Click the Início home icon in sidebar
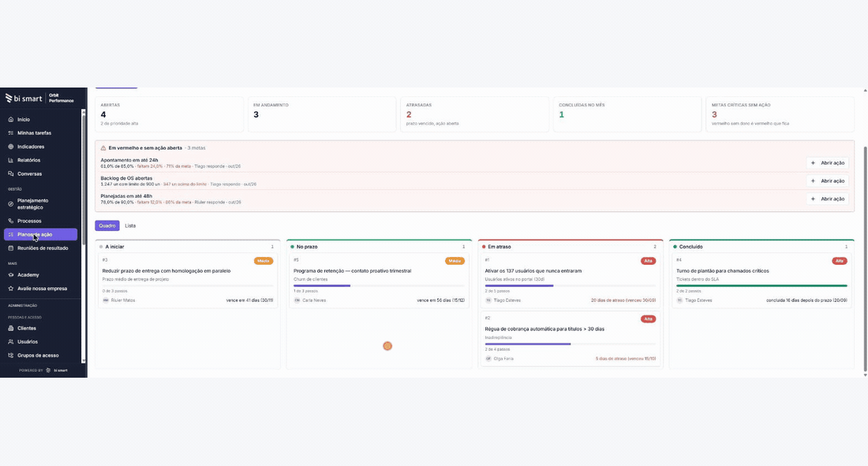 pyautogui.click(x=10, y=120)
